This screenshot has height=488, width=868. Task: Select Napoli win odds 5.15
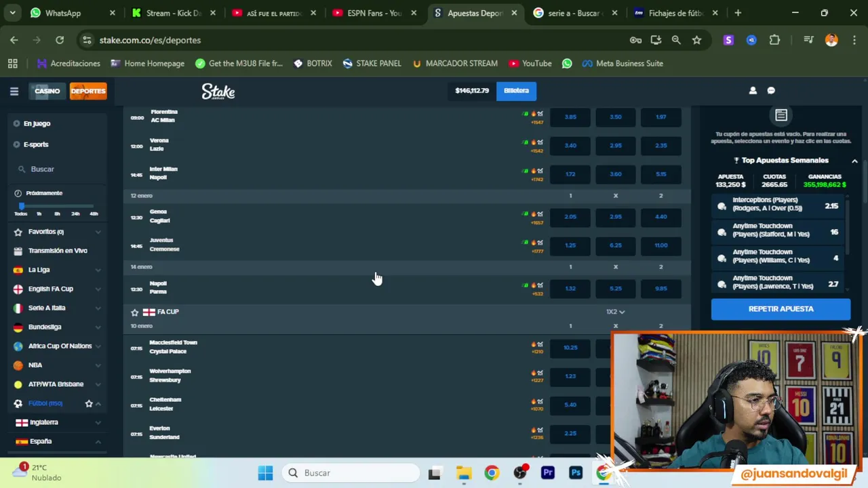[660, 174]
